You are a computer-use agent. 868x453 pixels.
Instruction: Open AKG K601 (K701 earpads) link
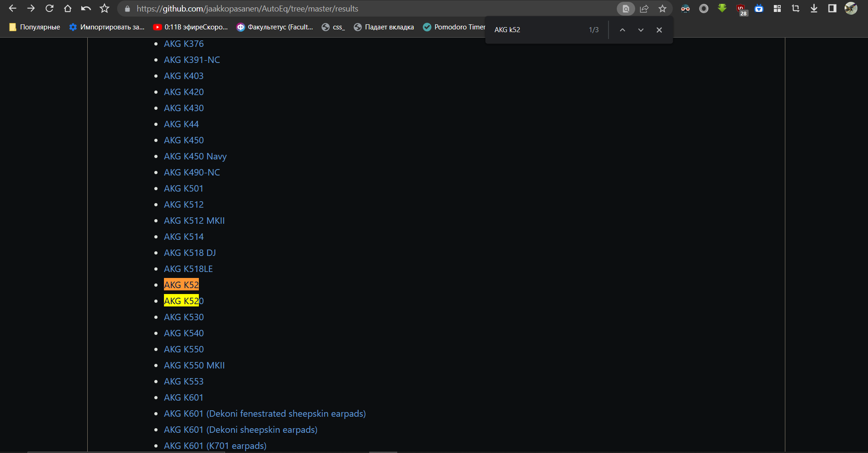pos(215,446)
